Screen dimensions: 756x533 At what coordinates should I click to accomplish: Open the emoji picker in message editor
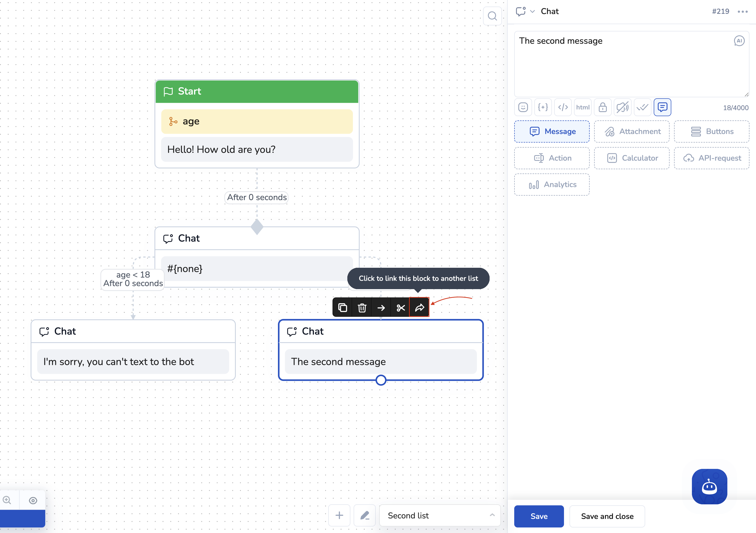[x=523, y=107]
